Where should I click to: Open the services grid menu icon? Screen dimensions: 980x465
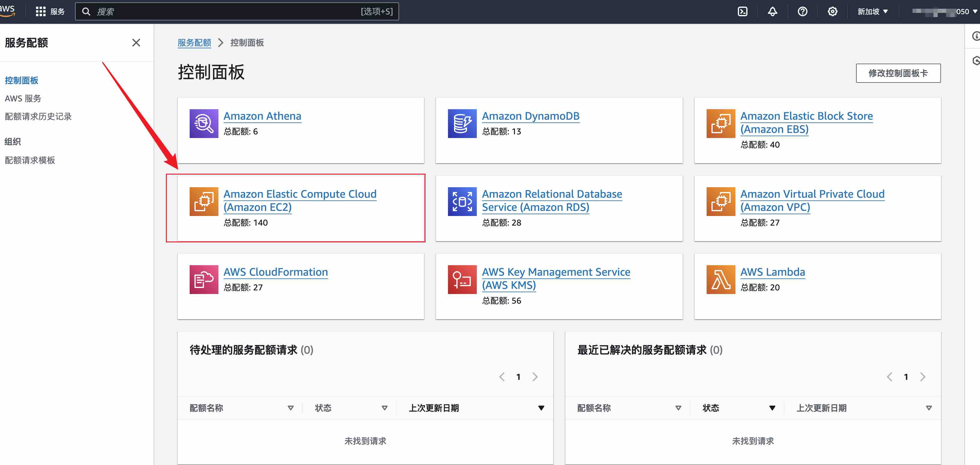pyautogui.click(x=41, y=11)
